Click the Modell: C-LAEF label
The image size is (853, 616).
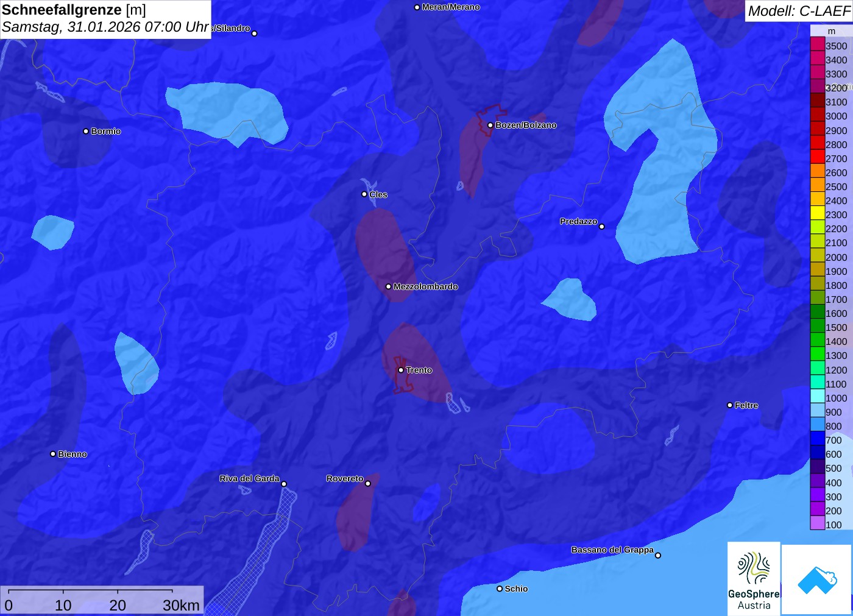click(799, 11)
